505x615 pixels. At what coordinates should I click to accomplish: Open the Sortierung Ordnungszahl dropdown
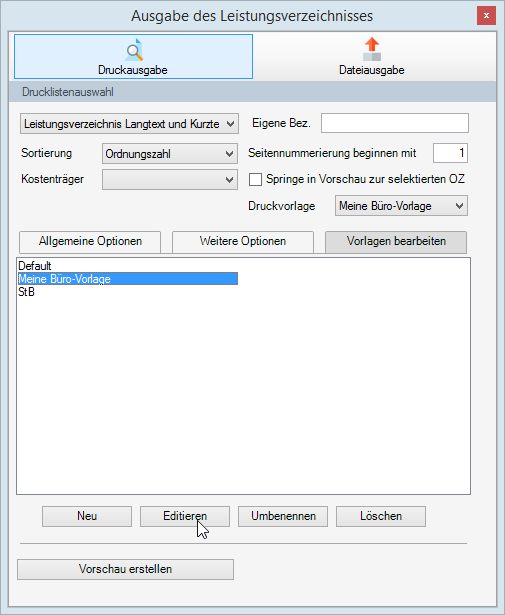[170, 154]
